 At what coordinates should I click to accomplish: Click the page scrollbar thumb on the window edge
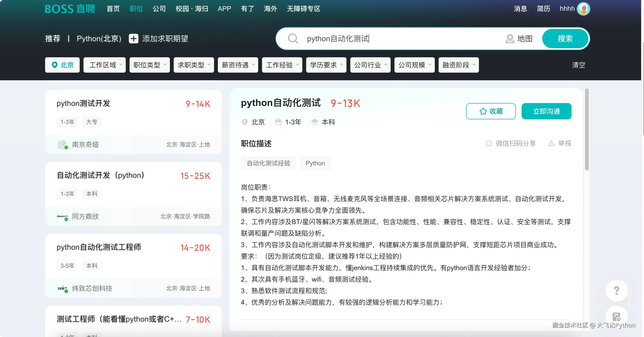pyautogui.click(x=643, y=89)
